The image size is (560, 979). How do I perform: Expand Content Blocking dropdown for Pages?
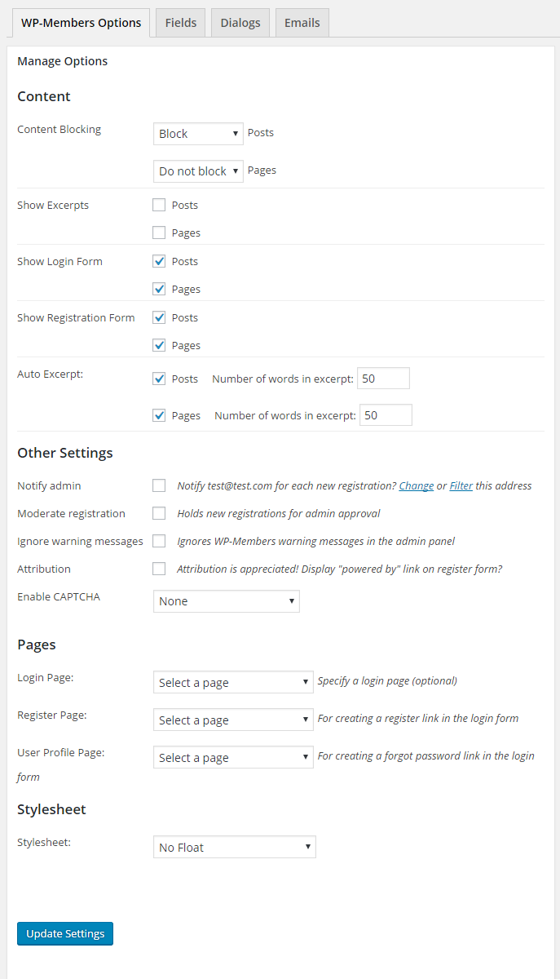click(198, 171)
